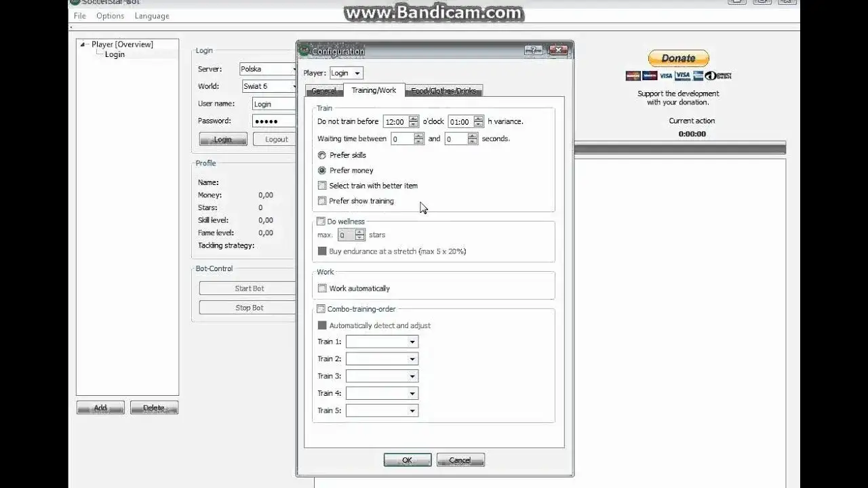Click spinner of second waiting time seconds field

pyautogui.click(x=473, y=139)
